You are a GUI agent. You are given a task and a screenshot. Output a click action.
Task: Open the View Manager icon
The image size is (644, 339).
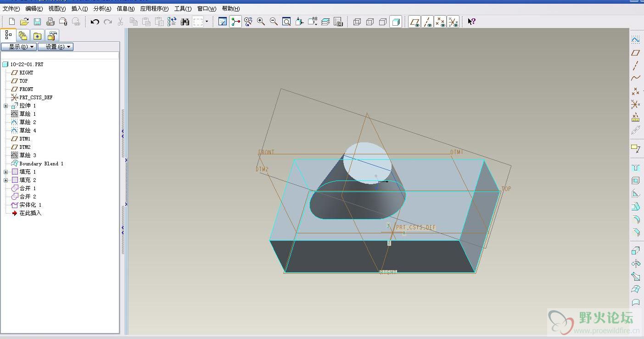pos(338,22)
